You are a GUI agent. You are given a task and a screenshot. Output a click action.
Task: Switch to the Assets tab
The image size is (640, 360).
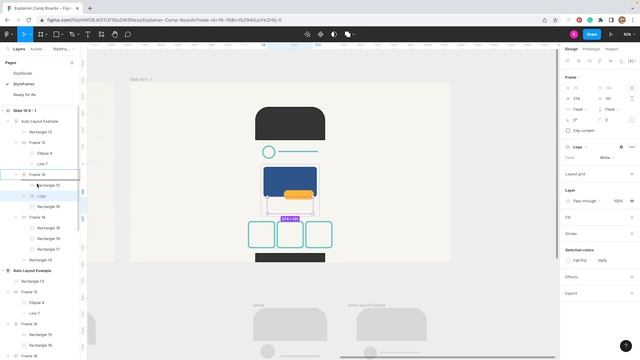tap(36, 49)
